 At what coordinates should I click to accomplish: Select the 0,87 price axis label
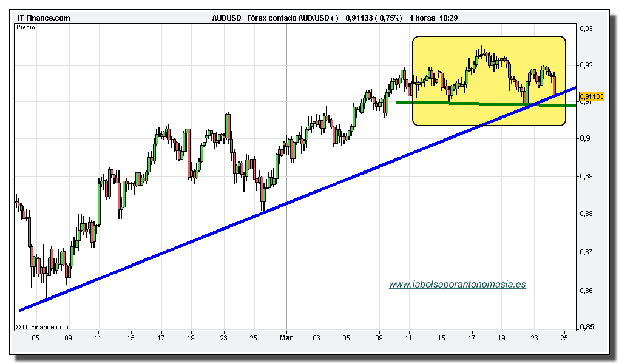[586, 252]
